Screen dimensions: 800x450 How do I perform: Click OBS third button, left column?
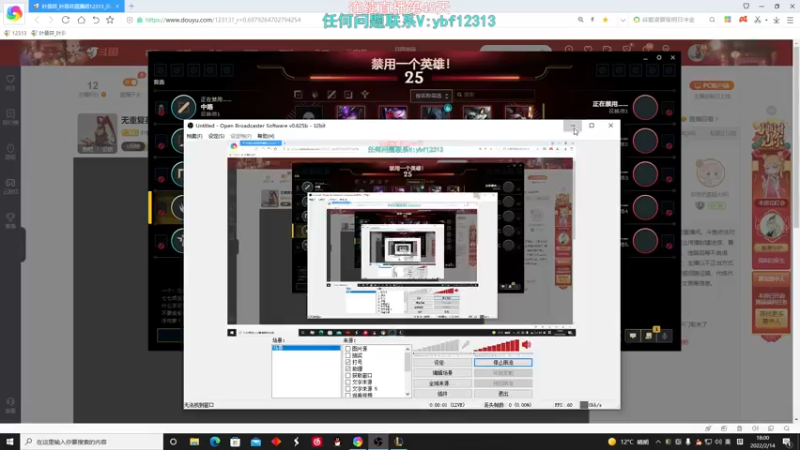[442, 384]
